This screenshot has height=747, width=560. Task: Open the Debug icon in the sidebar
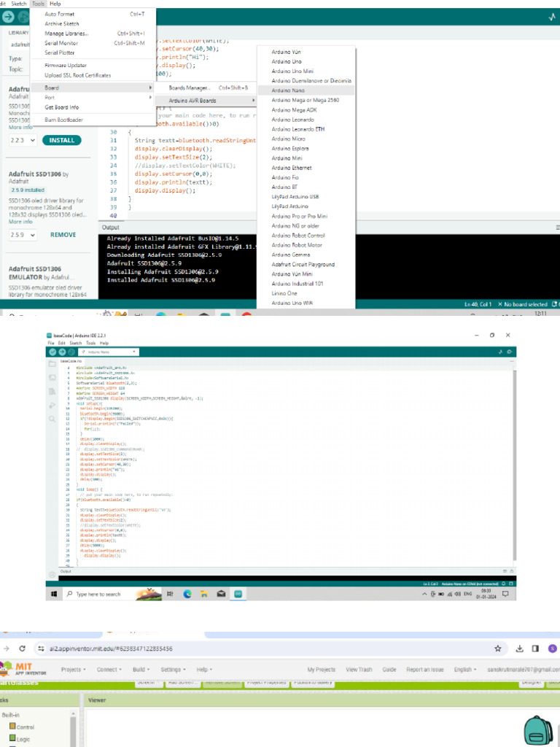click(x=52, y=405)
